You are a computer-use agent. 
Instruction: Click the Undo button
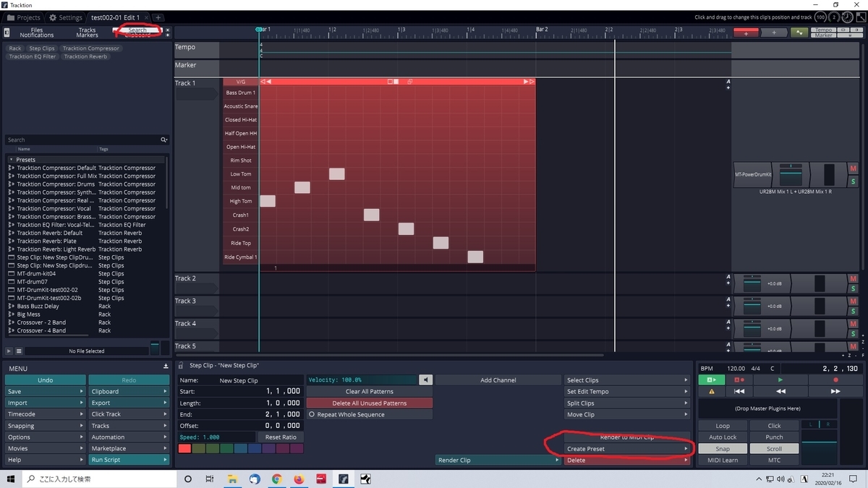click(x=45, y=380)
